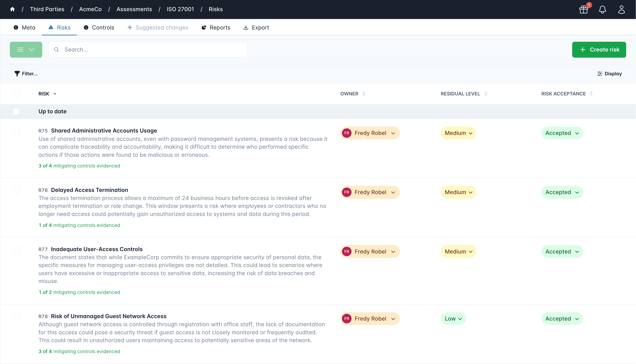Go to the home icon in breadcrumb
Image resolution: width=636 pixels, height=364 pixels.
[x=12, y=9]
